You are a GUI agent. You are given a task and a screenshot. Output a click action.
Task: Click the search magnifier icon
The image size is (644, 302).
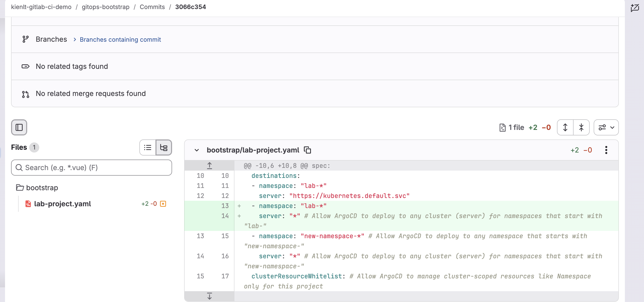point(19,168)
